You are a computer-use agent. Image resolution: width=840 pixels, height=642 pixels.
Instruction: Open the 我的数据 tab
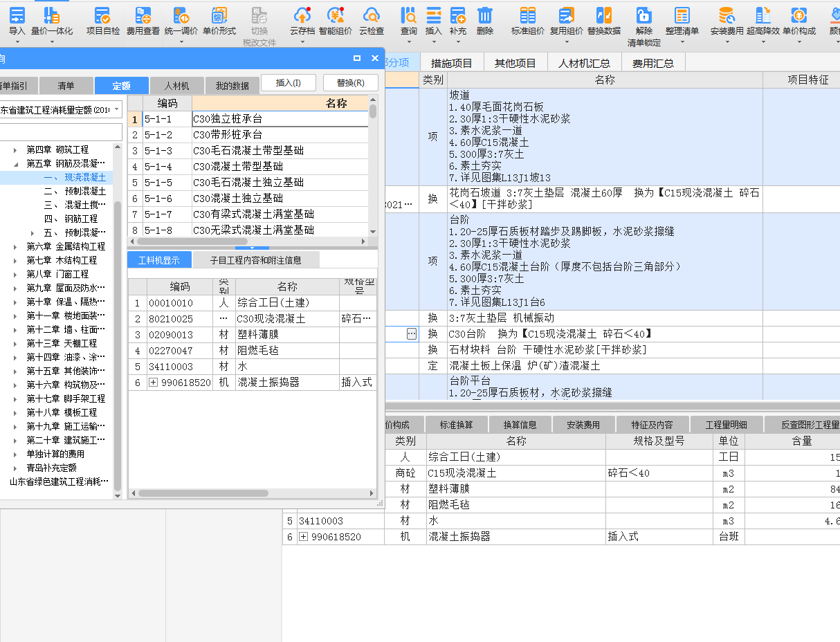click(232, 86)
